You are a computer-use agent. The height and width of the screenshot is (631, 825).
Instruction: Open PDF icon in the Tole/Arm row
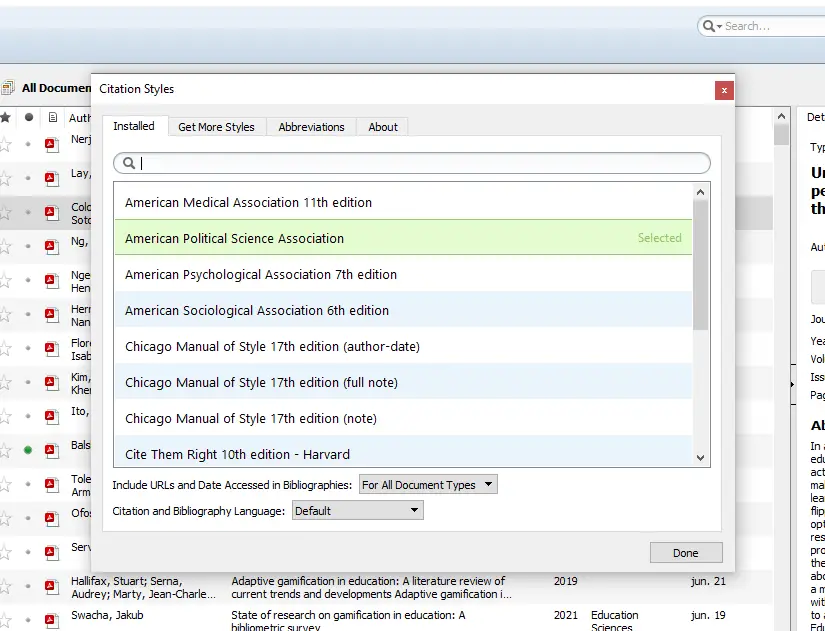point(51,484)
